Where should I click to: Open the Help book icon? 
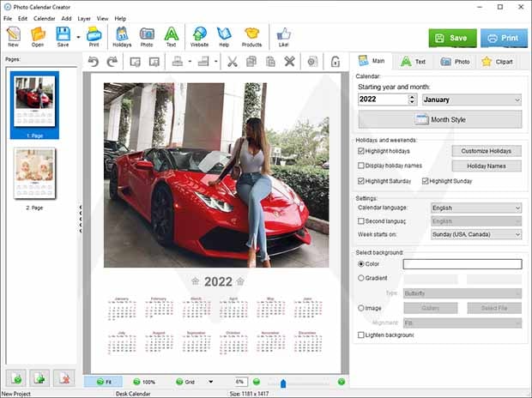pos(224,37)
